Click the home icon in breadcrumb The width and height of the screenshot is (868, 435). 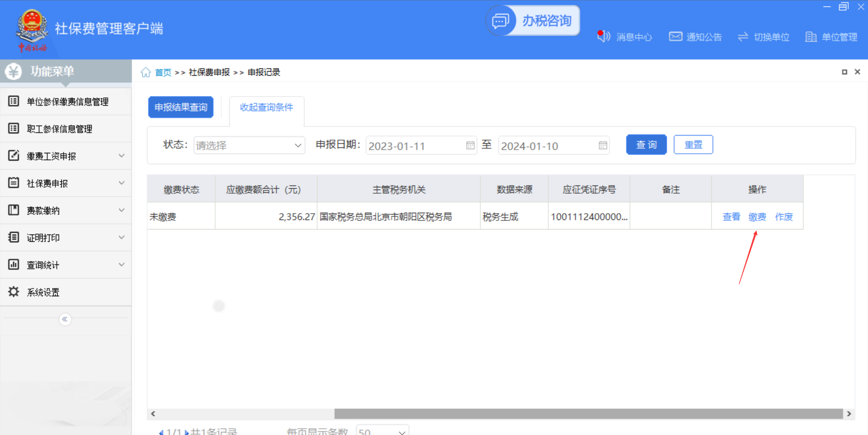click(x=145, y=73)
